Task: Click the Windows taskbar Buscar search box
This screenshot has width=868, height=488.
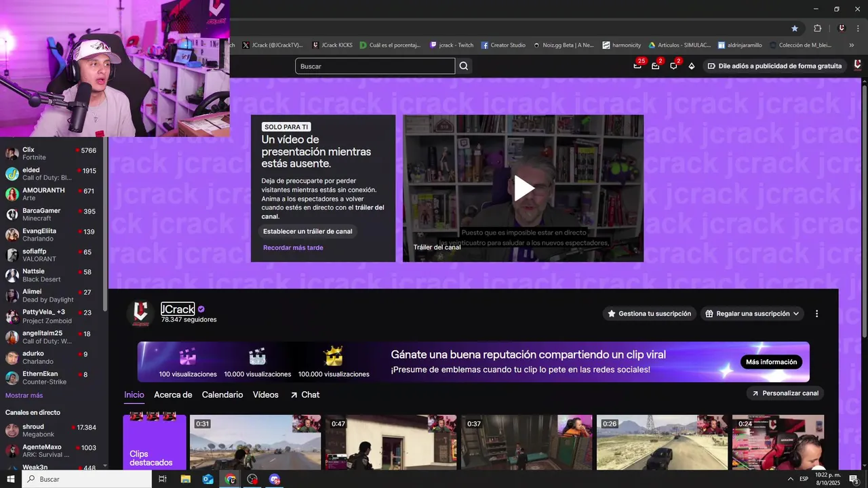Action: pos(87,479)
